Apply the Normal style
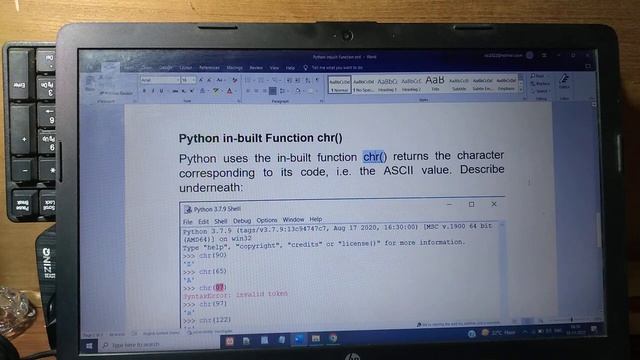This screenshot has height=360, width=640. pos(340,84)
